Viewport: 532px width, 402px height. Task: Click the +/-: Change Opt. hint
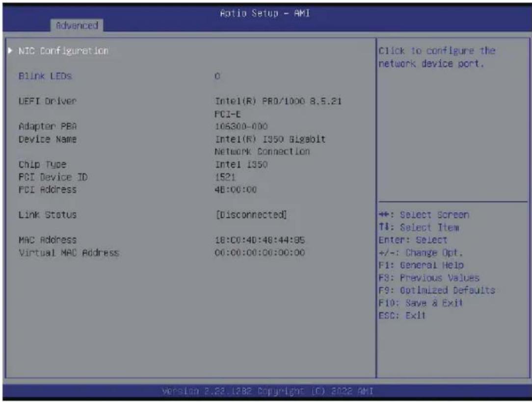tap(421, 252)
